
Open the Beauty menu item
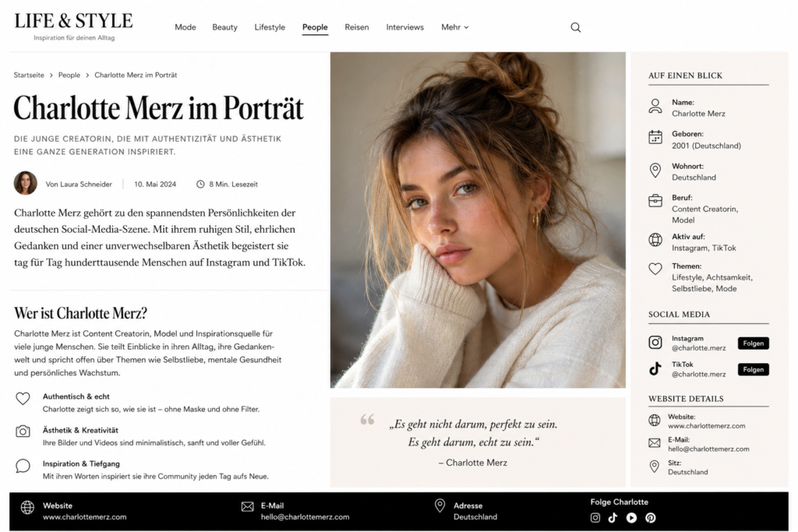tap(224, 27)
